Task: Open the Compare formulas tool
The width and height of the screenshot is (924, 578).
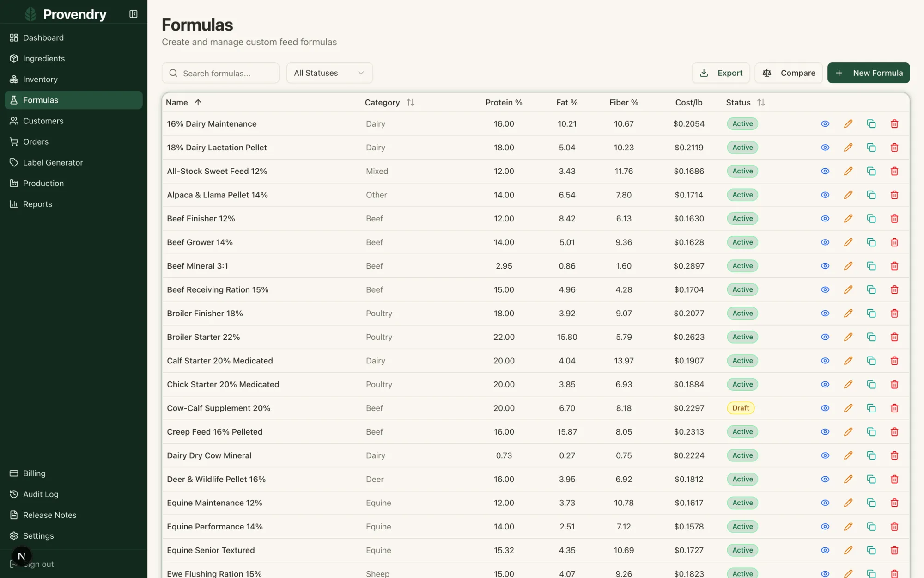Action: 789,73
